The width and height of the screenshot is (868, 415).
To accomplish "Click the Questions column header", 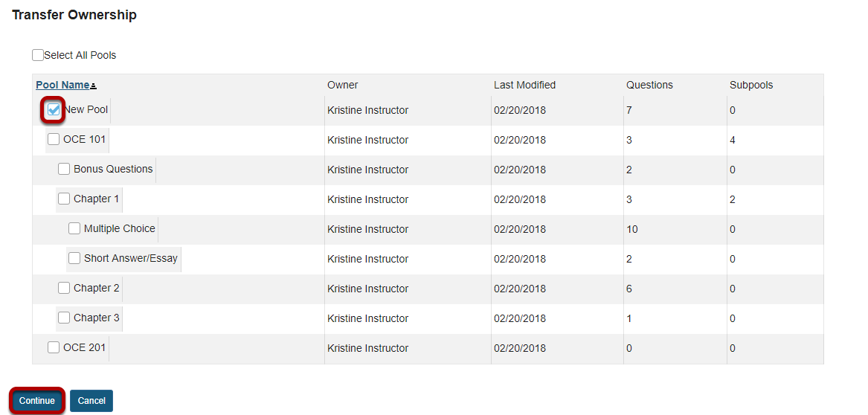I will point(649,86).
